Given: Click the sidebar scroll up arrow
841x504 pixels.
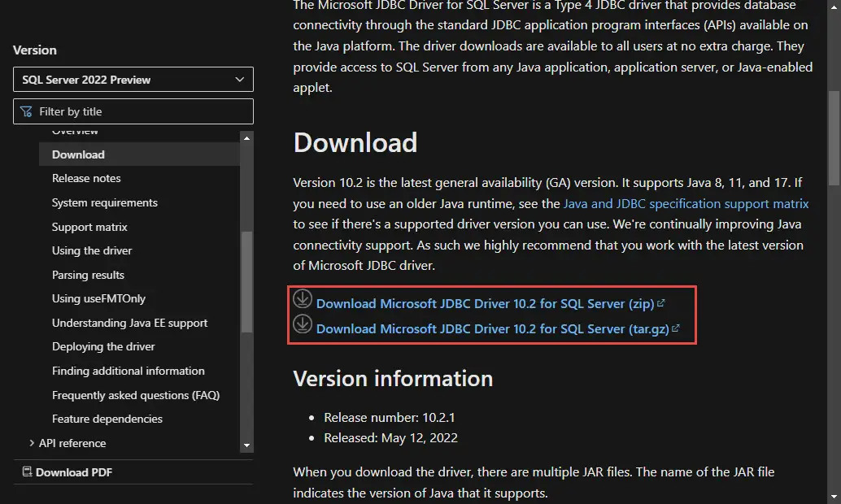Looking at the screenshot, I should click(246, 138).
